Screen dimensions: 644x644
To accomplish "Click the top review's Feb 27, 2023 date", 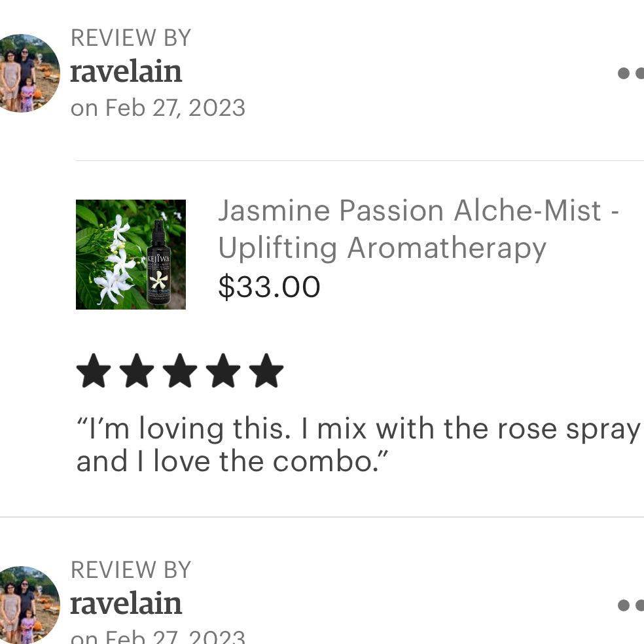I will click(158, 107).
